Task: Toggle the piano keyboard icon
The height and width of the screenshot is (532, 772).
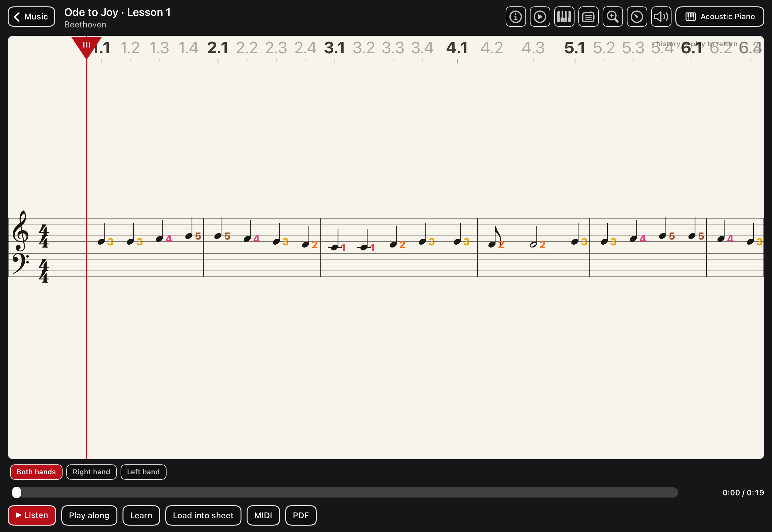Action: (564, 17)
